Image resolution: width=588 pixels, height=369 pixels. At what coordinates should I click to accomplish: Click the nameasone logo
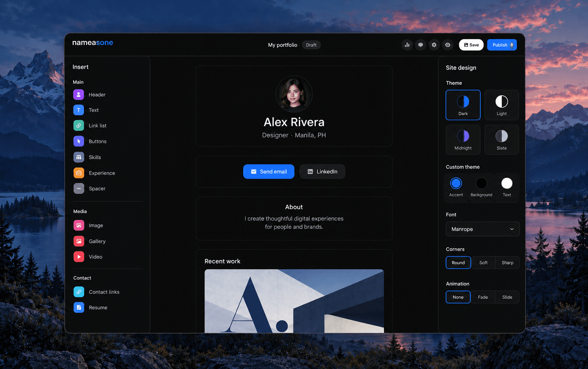tap(92, 43)
